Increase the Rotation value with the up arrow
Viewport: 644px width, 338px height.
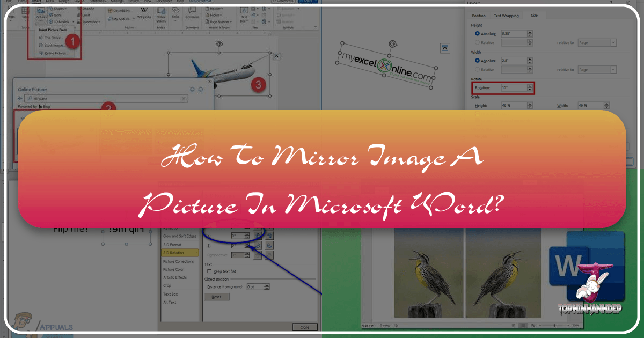530,86
